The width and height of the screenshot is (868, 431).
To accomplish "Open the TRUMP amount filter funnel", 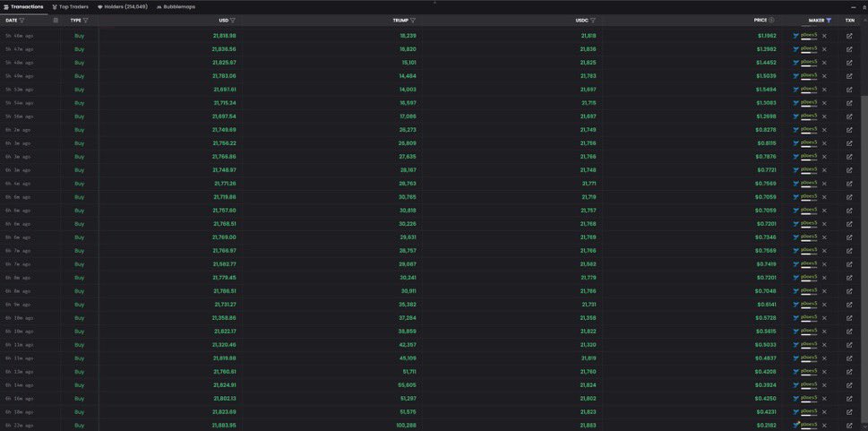I will 413,21.
